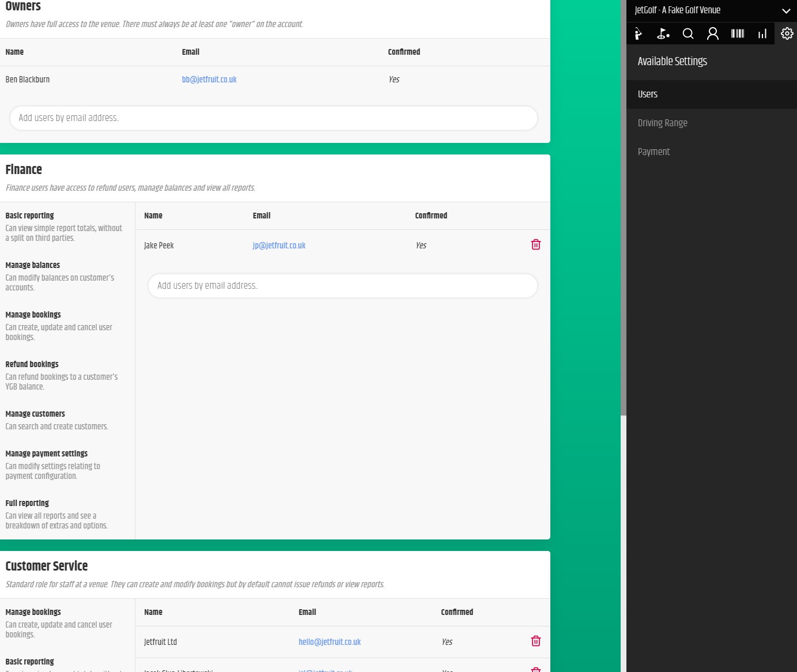Click the Available Settings heading
The image size is (797, 672).
point(672,62)
